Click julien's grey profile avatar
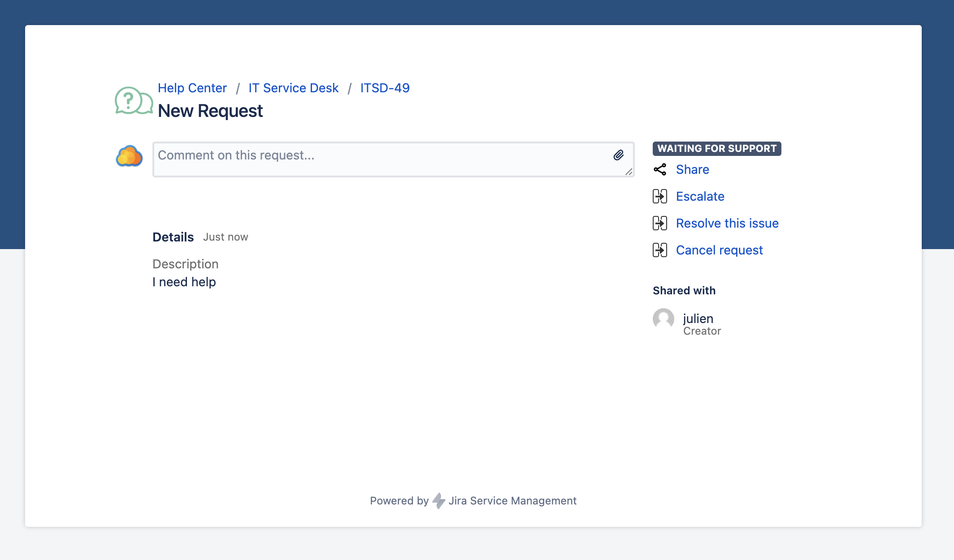954x560 pixels. click(663, 319)
